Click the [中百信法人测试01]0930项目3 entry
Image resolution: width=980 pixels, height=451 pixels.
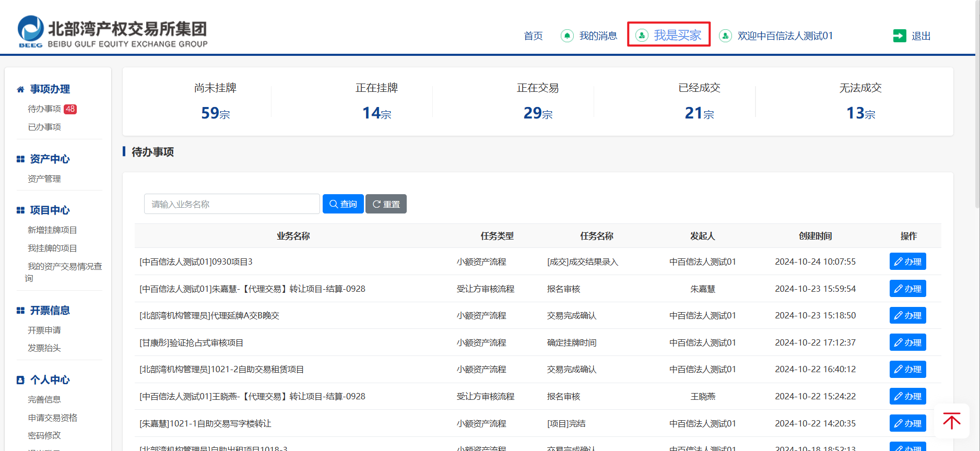(x=196, y=262)
